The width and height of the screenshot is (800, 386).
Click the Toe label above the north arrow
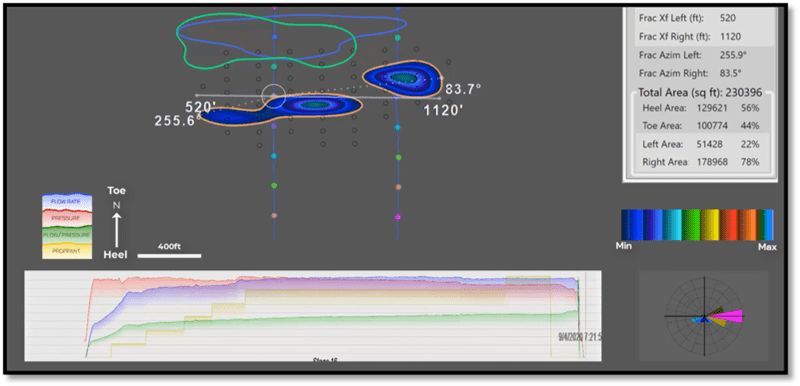point(116,191)
